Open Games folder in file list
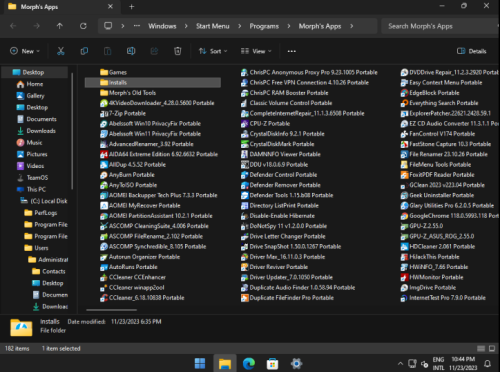Screen dimensions: 500x372 tap(113, 72)
